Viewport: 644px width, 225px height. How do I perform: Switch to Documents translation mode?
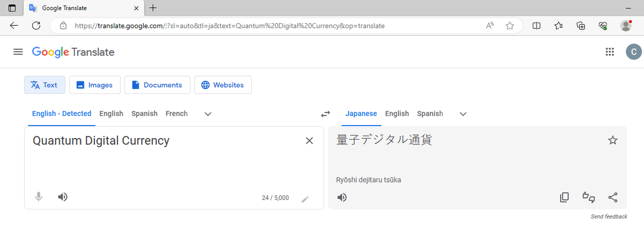point(157,85)
